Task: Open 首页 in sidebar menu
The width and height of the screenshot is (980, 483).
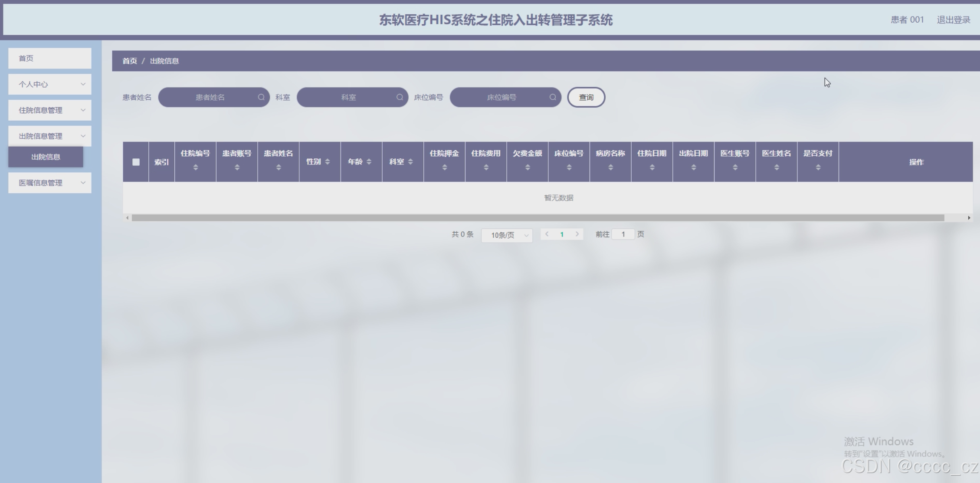Action: pyautogui.click(x=49, y=58)
